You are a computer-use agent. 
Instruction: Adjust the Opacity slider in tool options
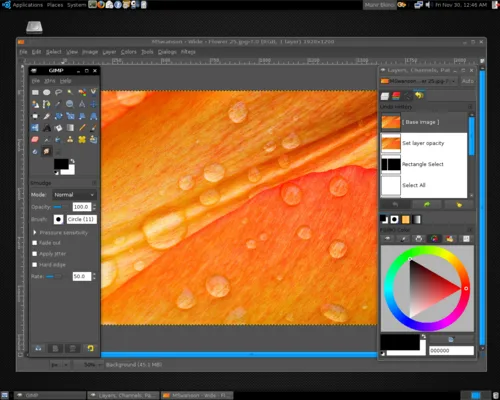pyautogui.click(x=61, y=207)
